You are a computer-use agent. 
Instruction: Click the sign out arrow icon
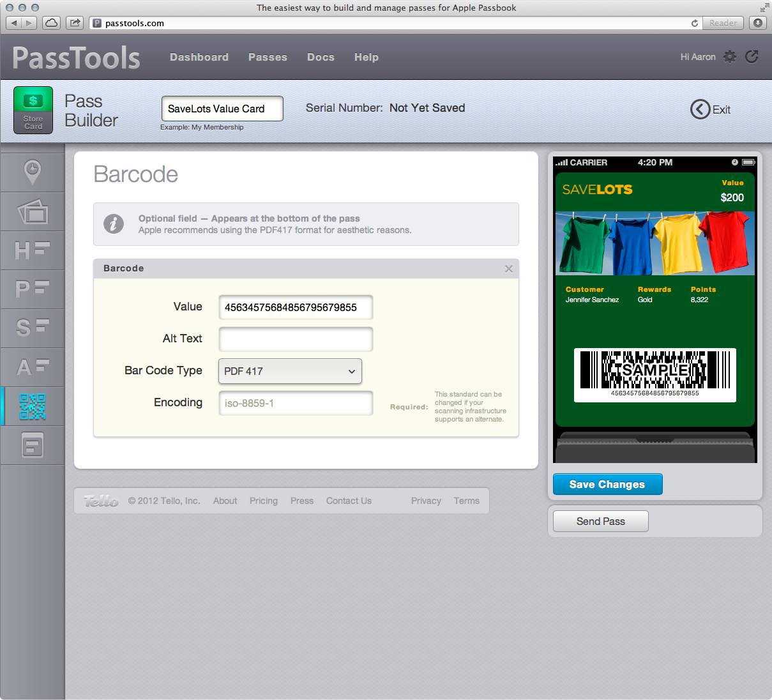pyautogui.click(x=752, y=57)
